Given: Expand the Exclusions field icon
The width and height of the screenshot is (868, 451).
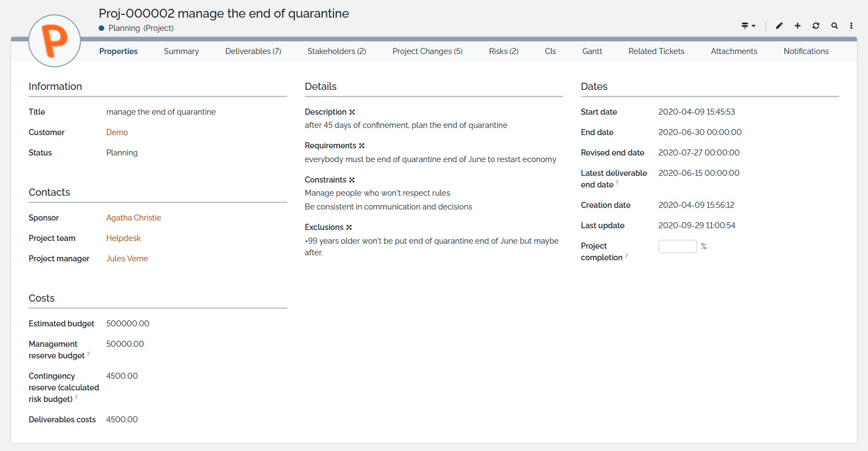Looking at the screenshot, I should click(349, 228).
